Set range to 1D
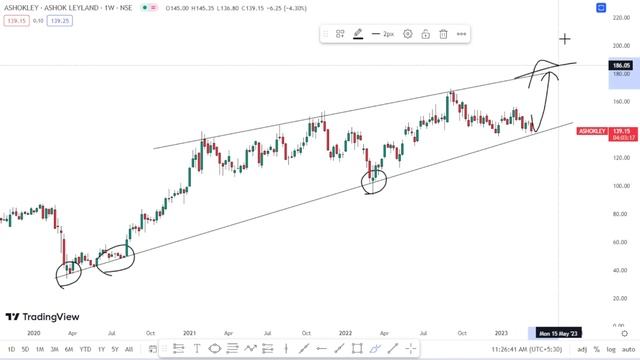The height and width of the screenshot is (360, 640). 11,349
